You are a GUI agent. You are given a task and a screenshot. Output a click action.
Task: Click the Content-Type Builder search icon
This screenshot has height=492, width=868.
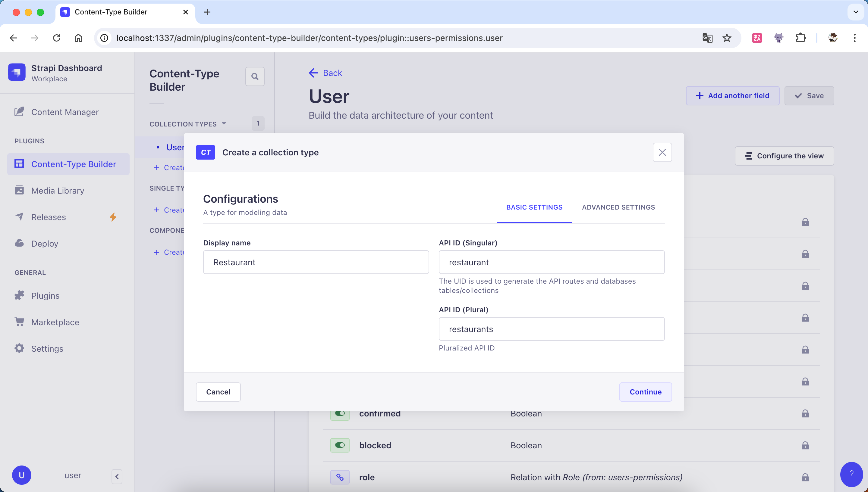click(255, 77)
